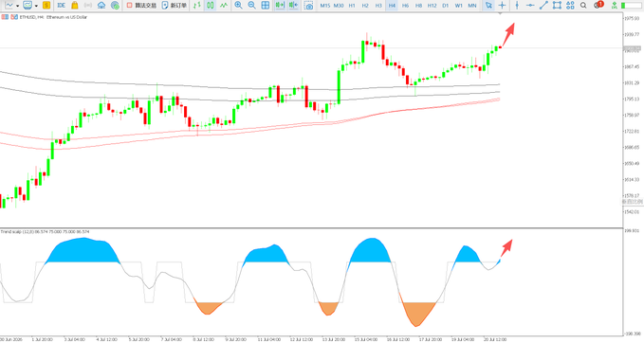Click the gold dollar symbols icon
Image resolution: width=644 pixels, height=343 pixels.
click(x=46, y=6)
